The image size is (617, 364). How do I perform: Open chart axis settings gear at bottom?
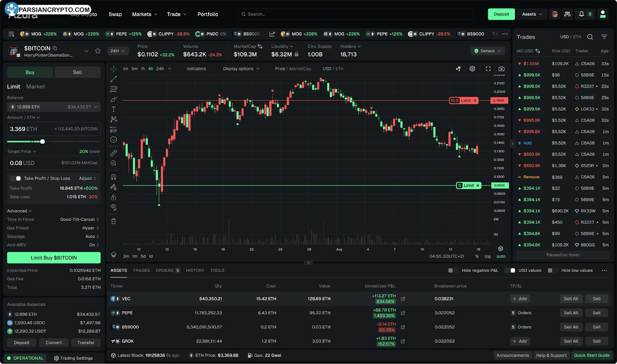coord(501,249)
